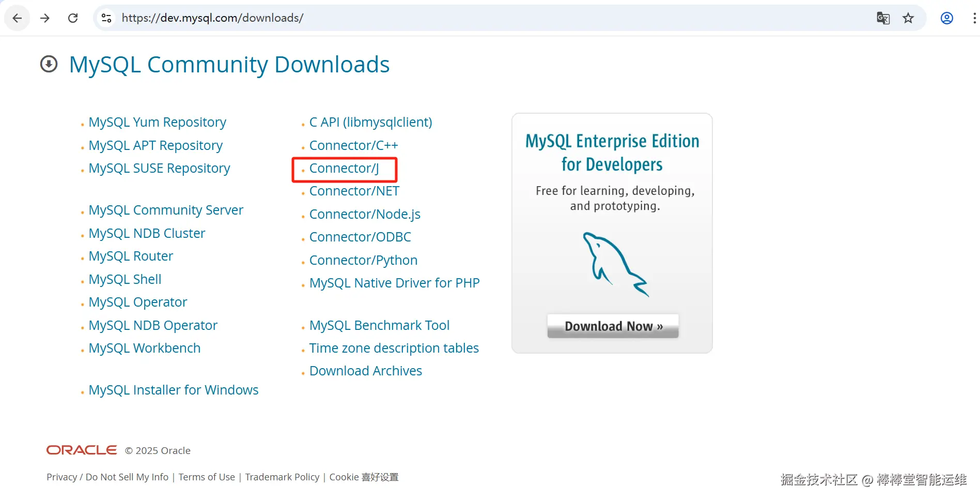Open MySQL Operator link
Screen dimensions: 980x500
tap(138, 302)
